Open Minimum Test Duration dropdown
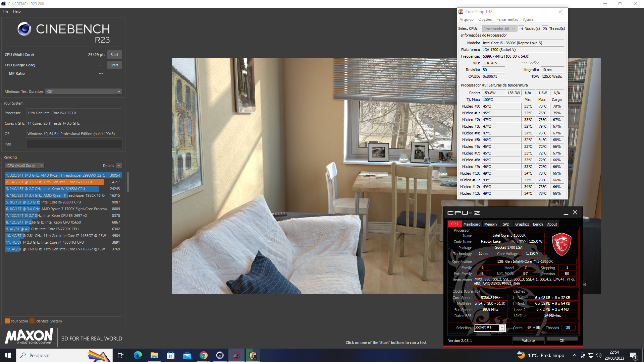This screenshot has width=644, height=362. [x=83, y=92]
